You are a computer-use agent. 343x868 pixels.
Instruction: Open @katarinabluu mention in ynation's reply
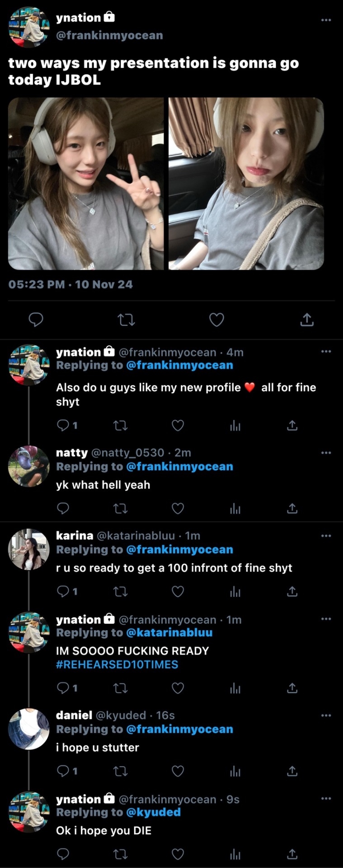click(169, 632)
